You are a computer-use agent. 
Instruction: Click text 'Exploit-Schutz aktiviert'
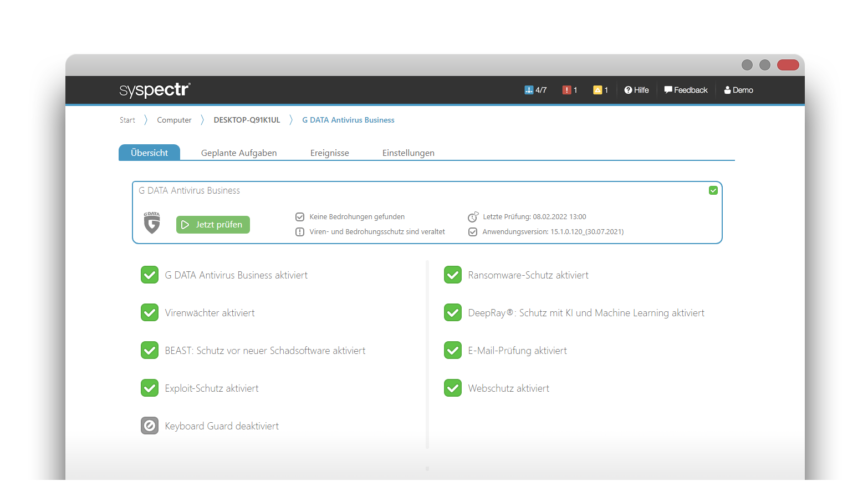[x=212, y=388]
